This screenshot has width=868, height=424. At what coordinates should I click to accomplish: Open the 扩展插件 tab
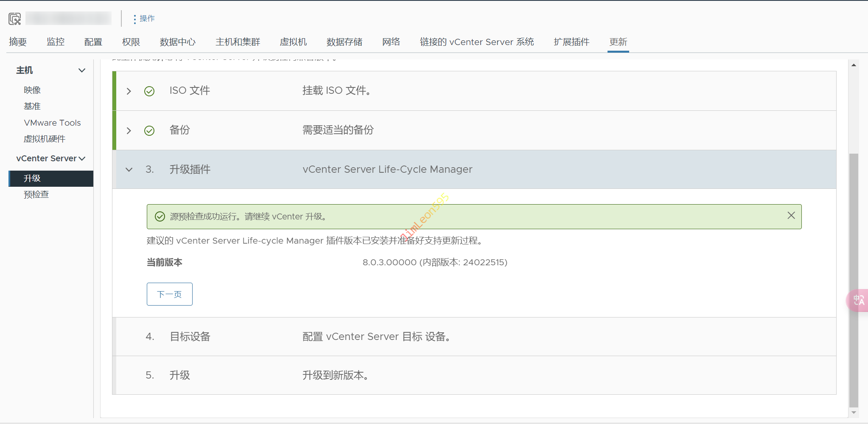coord(571,42)
